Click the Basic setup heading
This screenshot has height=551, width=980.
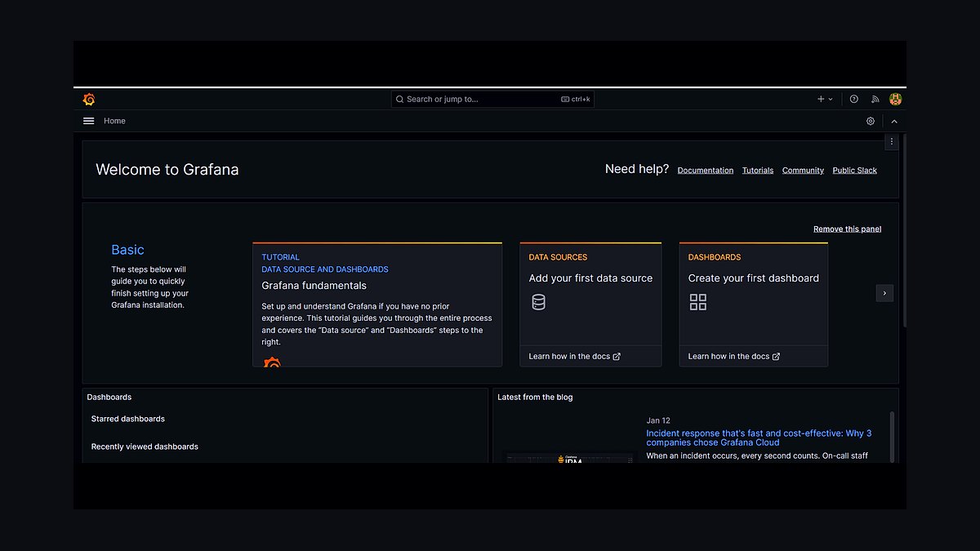coord(127,250)
